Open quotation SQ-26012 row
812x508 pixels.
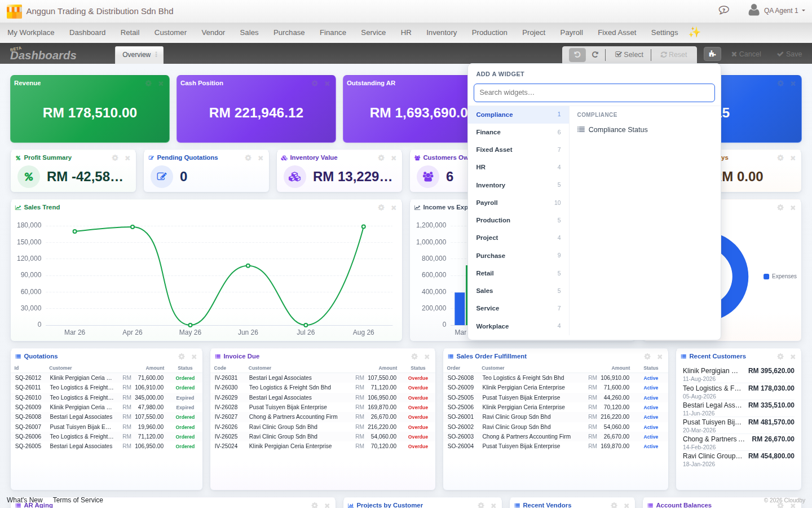point(107,378)
